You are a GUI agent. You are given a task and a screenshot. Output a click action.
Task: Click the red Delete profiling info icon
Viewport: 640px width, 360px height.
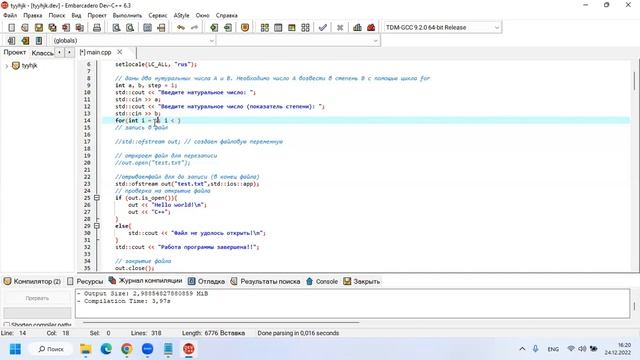pyautogui.click(x=371, y=27)
